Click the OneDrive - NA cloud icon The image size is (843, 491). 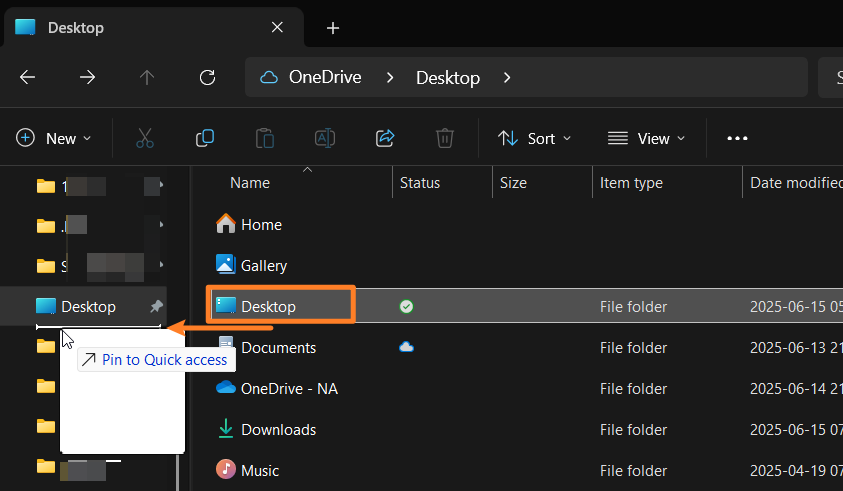tap(226, 387)
